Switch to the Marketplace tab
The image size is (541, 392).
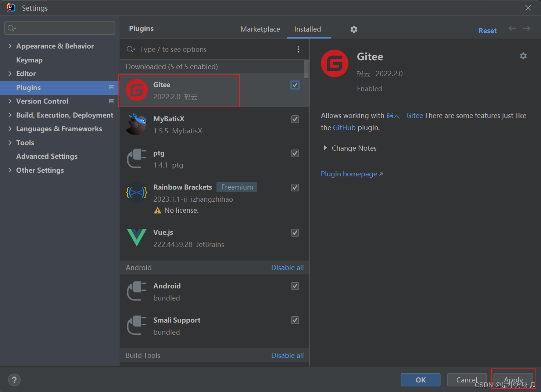pos(260,29)
